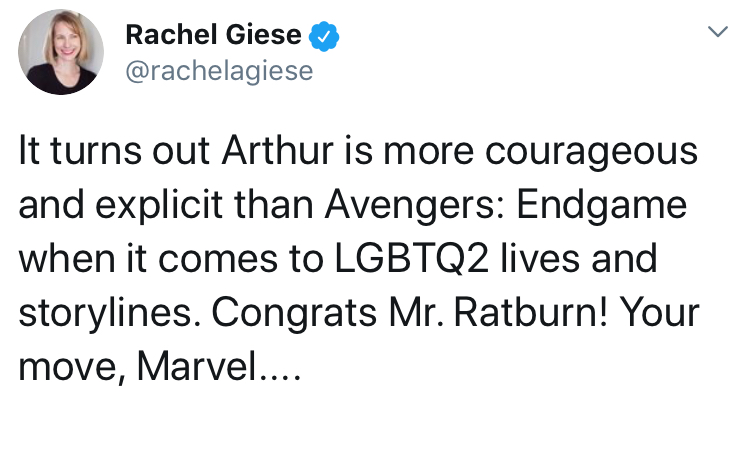750x450 pixels.
Task: Click the display name Rachel Giese
Action: tap(213, 35)
